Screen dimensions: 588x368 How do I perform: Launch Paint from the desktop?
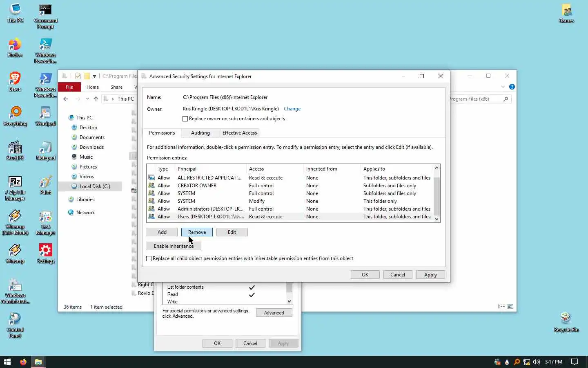tap(45, 185)
